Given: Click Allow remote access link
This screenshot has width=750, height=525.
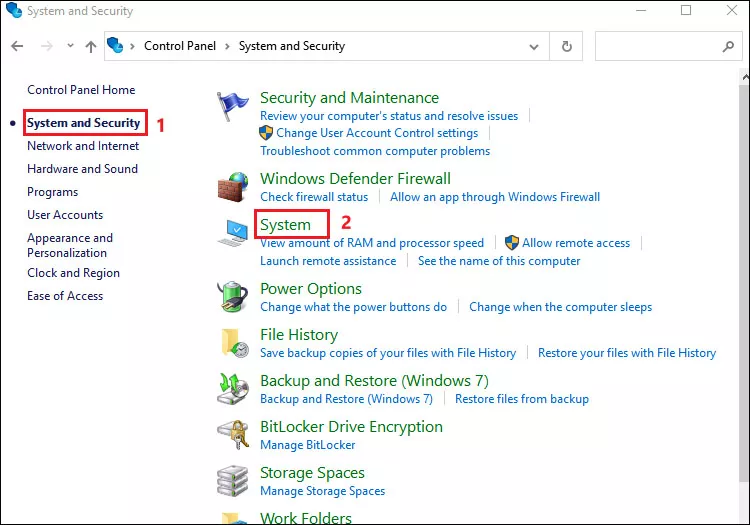Looking at the screenshot, I should pos(576,243).
